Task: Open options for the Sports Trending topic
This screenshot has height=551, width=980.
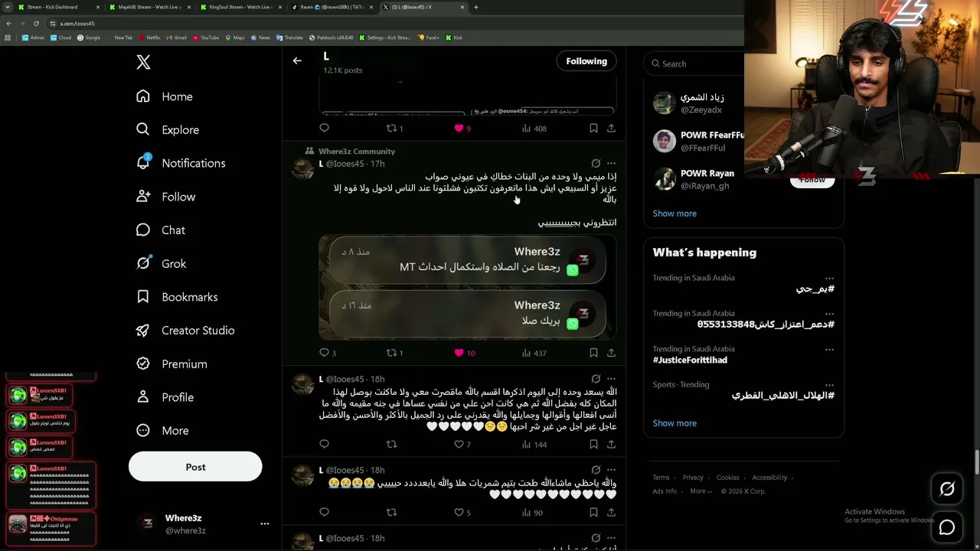Action: [829, 385]
